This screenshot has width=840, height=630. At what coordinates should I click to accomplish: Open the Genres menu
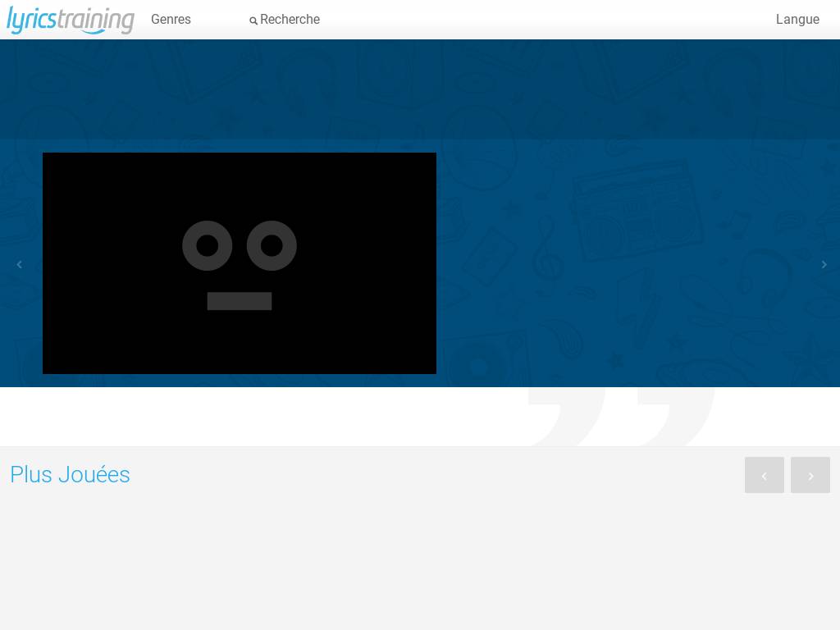pyautogui.click(x=171, y=20)
